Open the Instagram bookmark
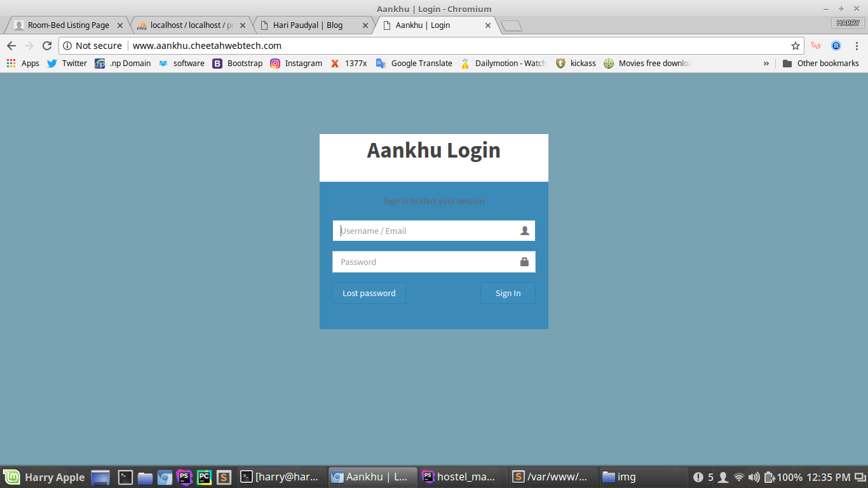868x488 pixels. tap(296, 63)
